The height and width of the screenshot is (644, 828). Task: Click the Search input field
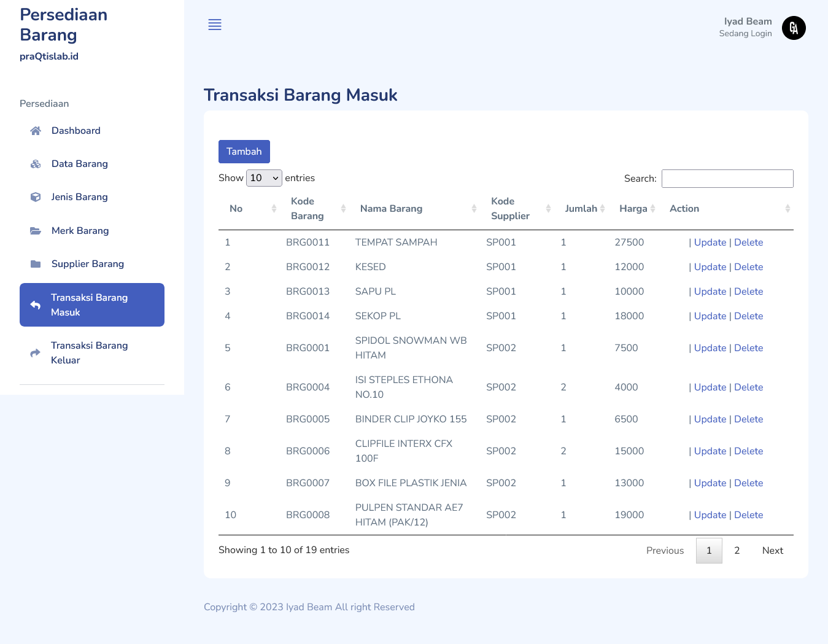point(727,179)
